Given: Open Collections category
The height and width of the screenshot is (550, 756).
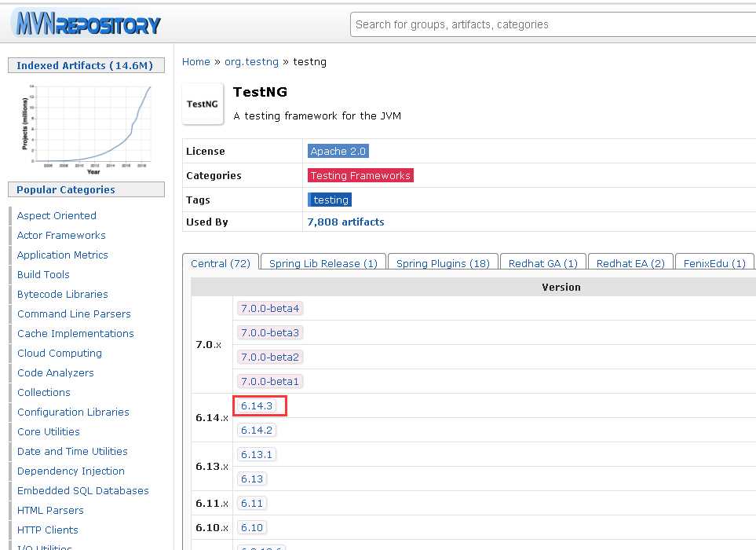Looking at the screenshot, I should click(x=44, y=392).
